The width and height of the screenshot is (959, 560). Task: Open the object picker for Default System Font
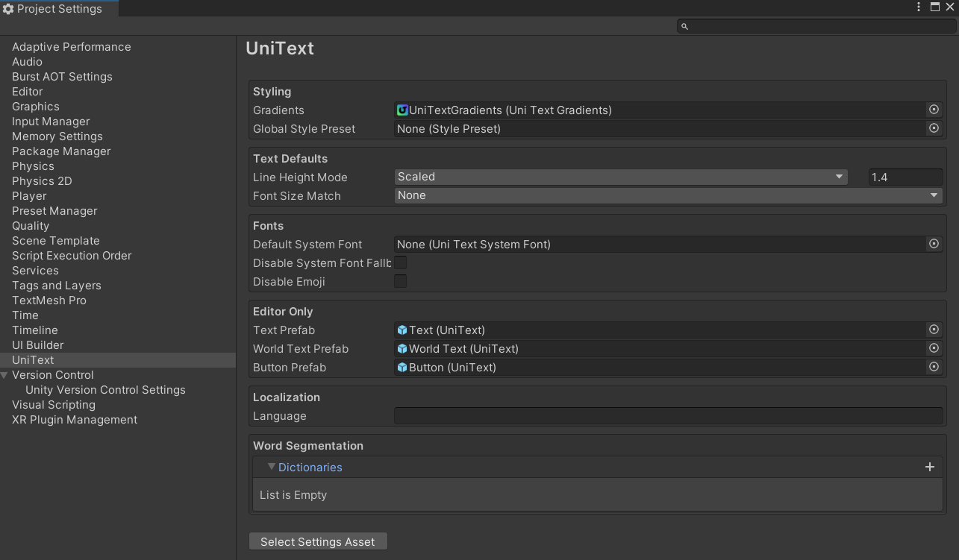934,244
